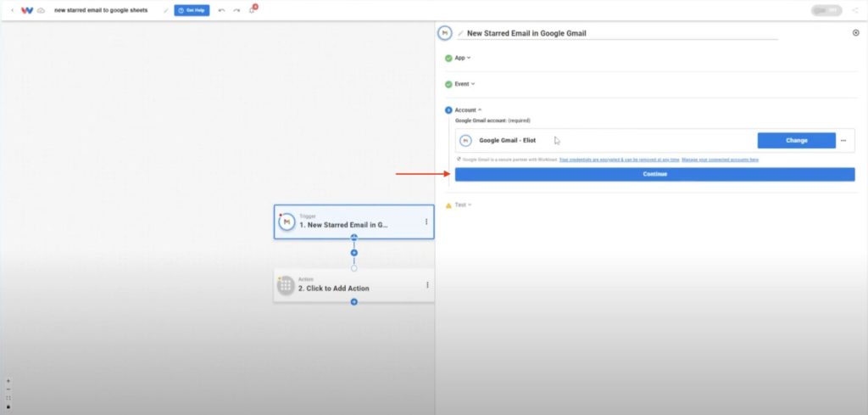The height and width of the screenshot is (415, 868).
Task: Zoom out on the canvas
Action: [x=8, y=390]
